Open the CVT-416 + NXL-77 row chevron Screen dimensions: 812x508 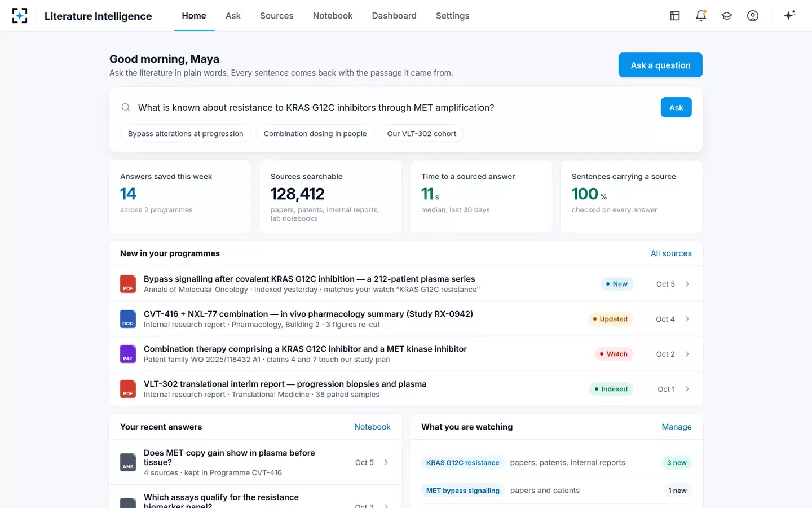(687, 319)
